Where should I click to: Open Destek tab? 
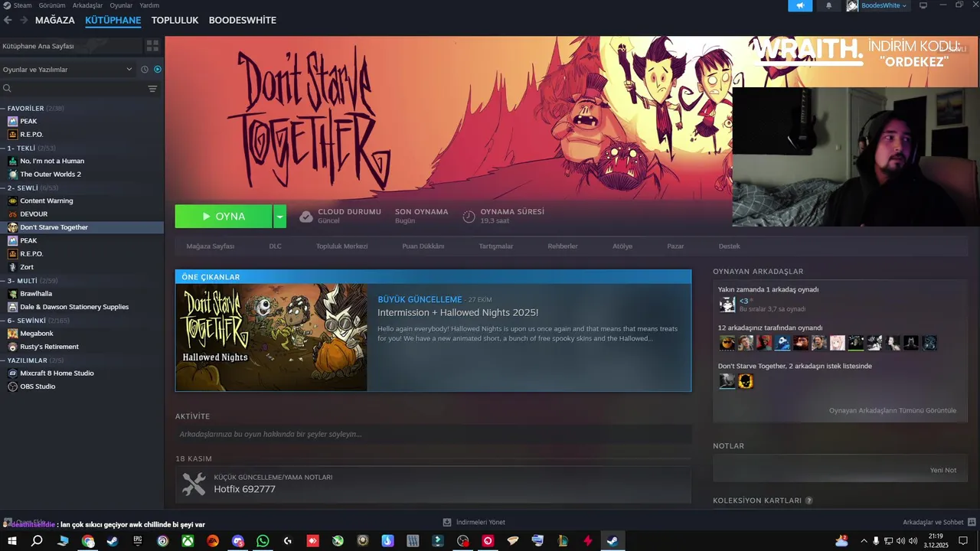(x=730, y=246)
